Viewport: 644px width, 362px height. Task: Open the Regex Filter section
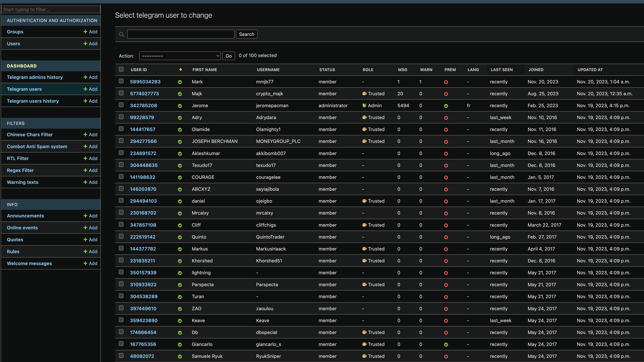click(20, 170)
